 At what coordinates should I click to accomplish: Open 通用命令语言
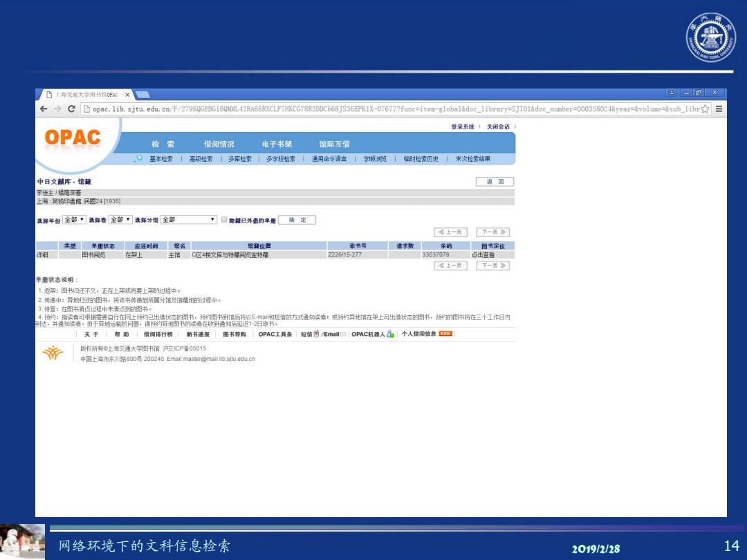pos(329,159)
